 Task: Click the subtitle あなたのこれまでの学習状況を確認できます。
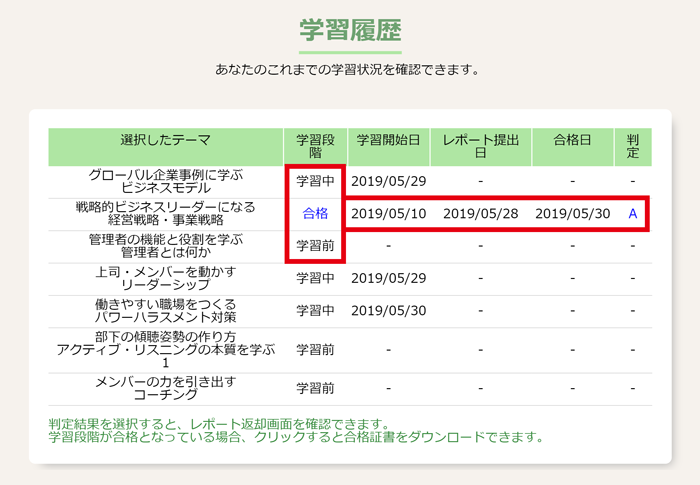(x=347, y=70)
